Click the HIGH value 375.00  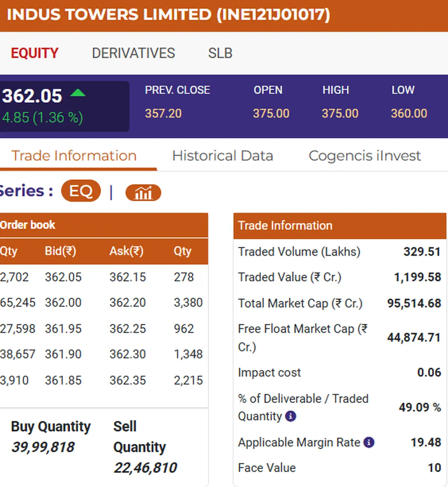(x=340, y=113)
